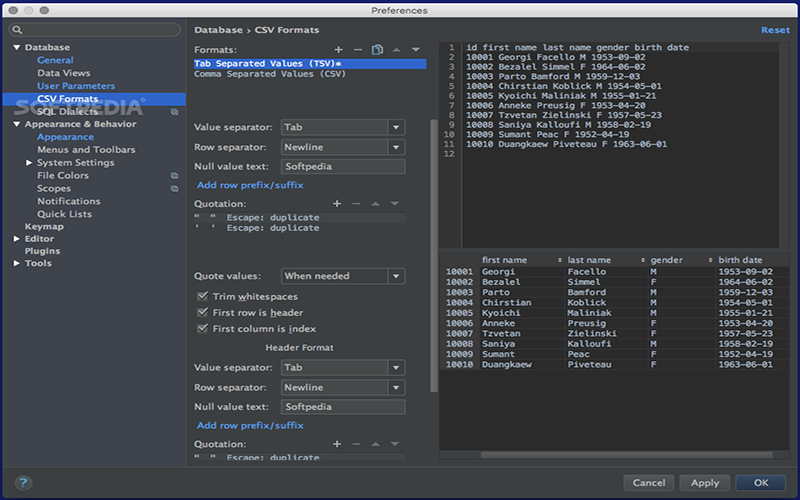The height and width of the screenshot is (500, 800).
Task: Click the Piveteau cell in preview table
Action: [589, 365]
